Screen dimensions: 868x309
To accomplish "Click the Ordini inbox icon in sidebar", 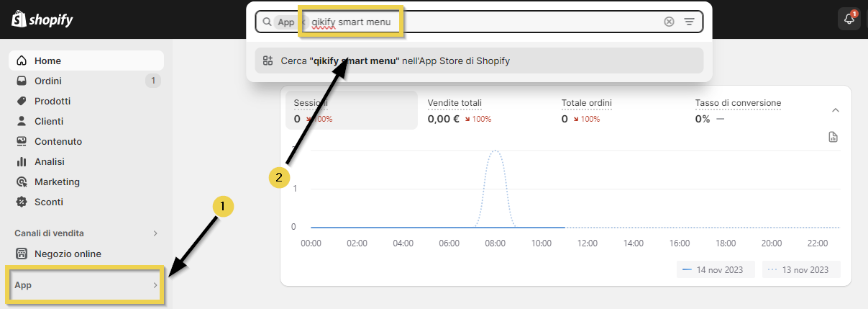I will click(x=22, y=81).
